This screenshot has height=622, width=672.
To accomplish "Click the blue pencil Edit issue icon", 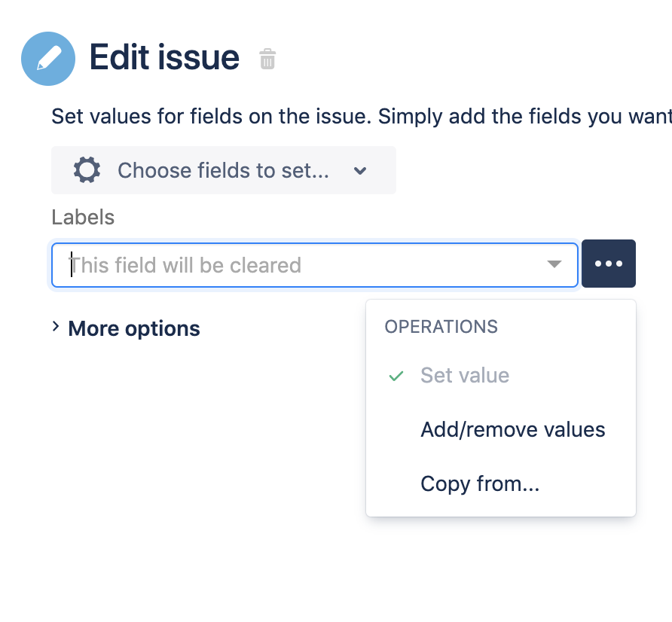I will 48,59.
